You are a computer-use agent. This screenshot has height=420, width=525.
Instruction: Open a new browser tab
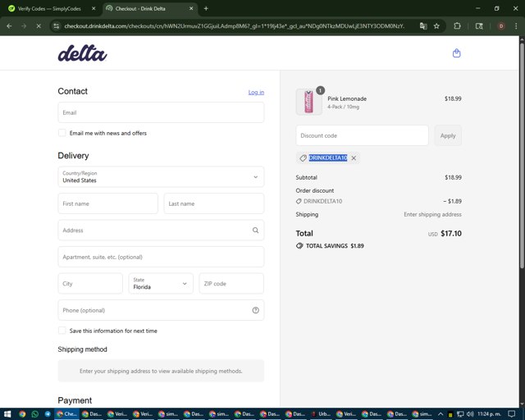206,8
